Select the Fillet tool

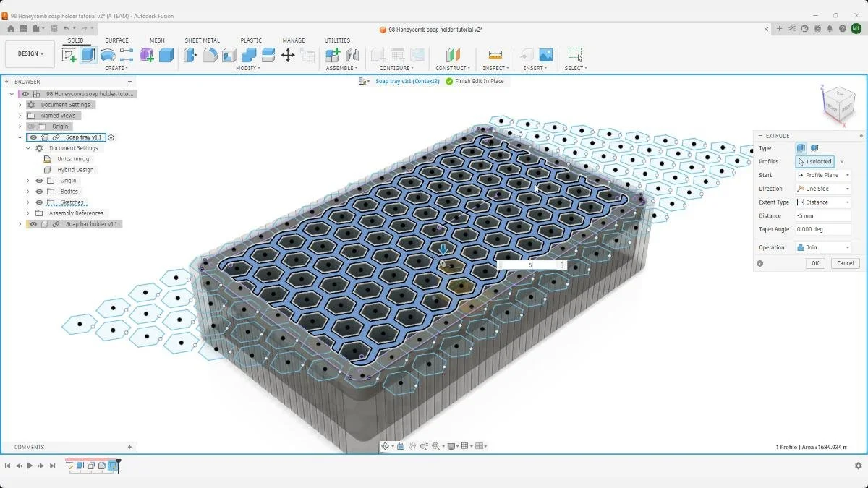click(210, 55)
